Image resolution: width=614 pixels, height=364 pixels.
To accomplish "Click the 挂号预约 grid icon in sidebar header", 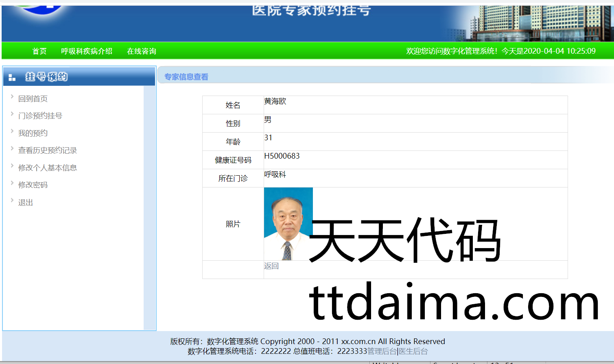I will point(12,77).
